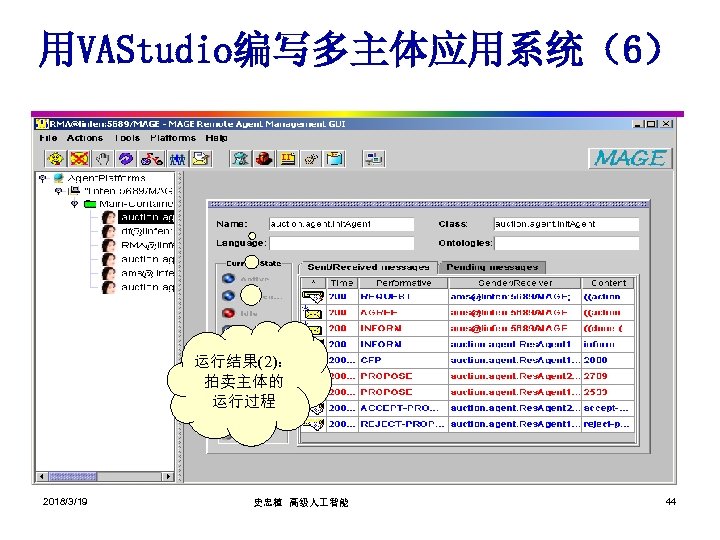Click the red Idle state indicator
Image resolution: width=720 pixels, height=540 pixels.
coord(228,313)
